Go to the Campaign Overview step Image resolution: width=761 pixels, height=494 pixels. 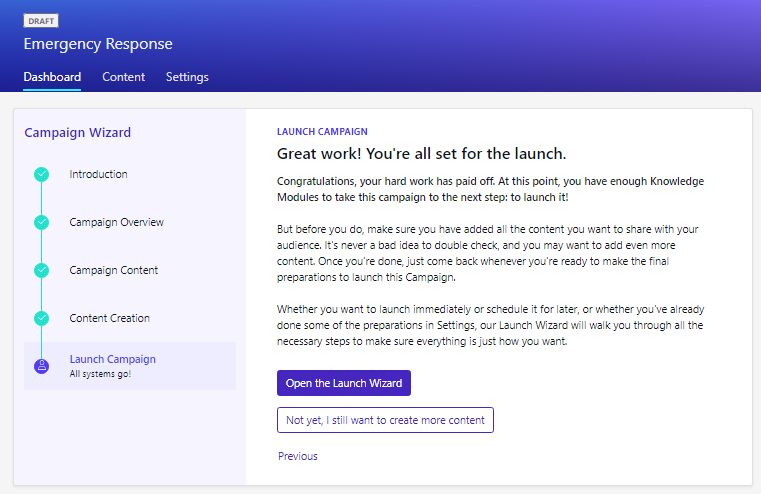tap(116, 222)
